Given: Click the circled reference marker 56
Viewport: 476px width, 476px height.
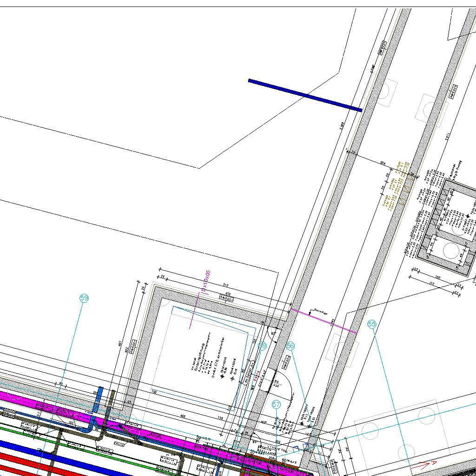Looking at the screenshot, I should [x=291, y=346].
